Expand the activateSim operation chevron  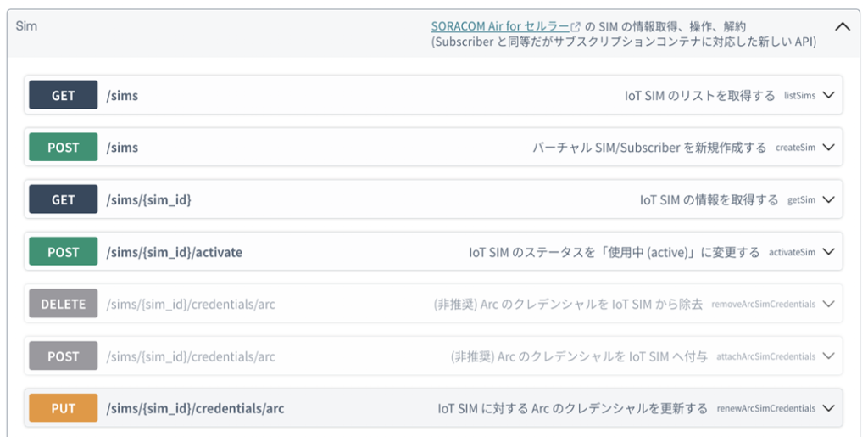828,252
